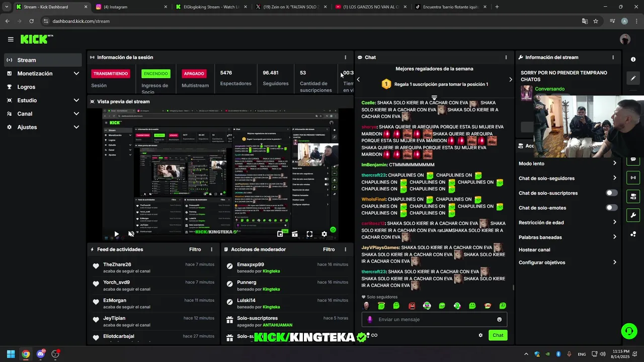Open options menu of Información de la sesión
This screenshot has height=362, width=644.
pyautogui.click(x=345, y=57)
